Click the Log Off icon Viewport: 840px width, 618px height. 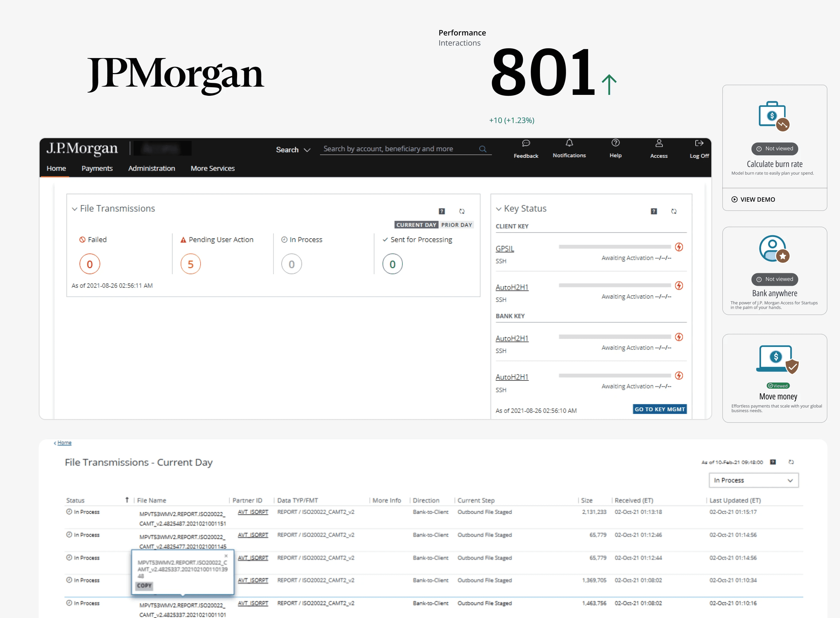point(699,143)
